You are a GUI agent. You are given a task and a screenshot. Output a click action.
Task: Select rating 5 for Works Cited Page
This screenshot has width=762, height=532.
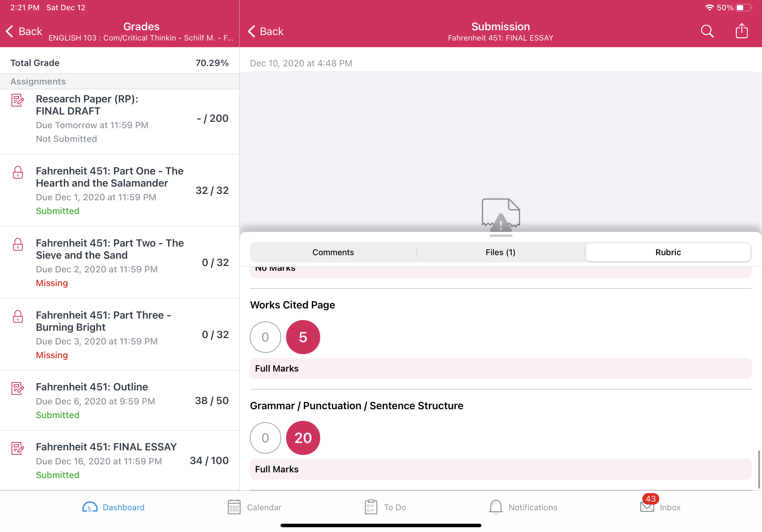303,337
